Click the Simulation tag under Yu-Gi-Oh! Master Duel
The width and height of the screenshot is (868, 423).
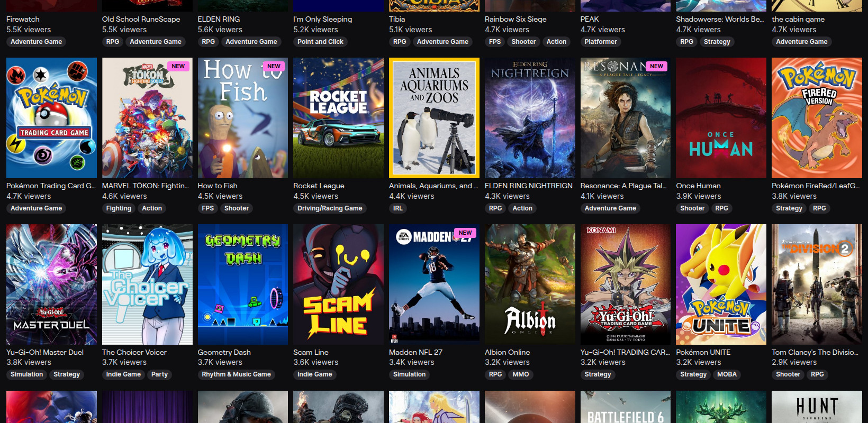click(x=27, y=374)
